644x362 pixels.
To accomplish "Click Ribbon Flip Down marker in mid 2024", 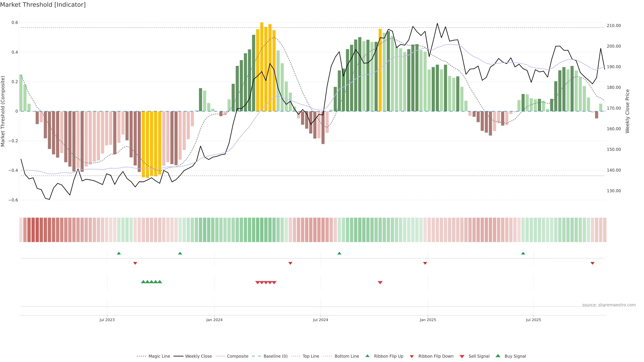I will point(290,263).
